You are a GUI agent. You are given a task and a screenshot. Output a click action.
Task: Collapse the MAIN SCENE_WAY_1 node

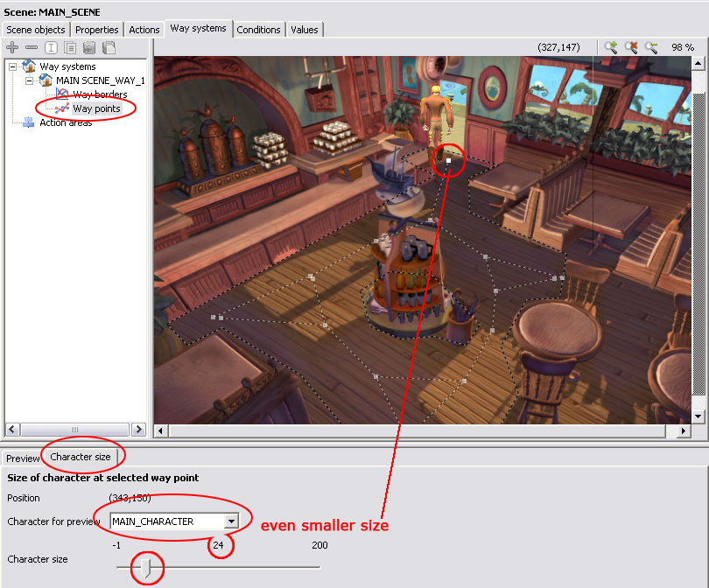30,80
